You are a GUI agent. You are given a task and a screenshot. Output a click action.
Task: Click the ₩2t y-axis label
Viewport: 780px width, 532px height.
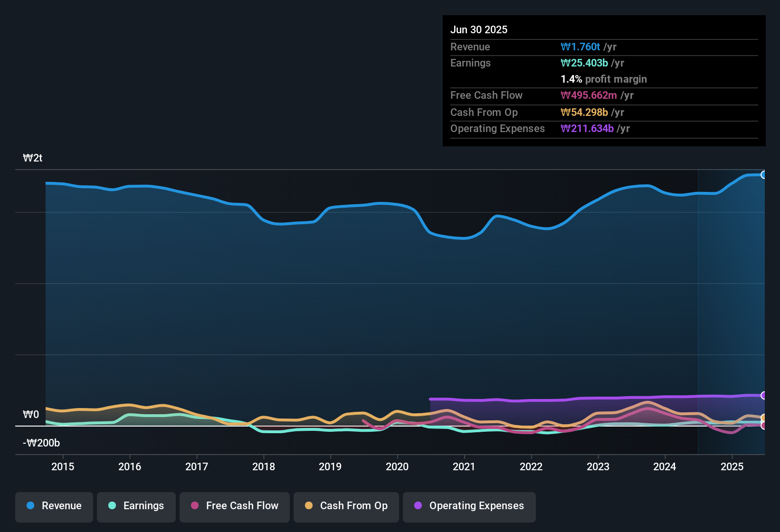coord(33,158)
